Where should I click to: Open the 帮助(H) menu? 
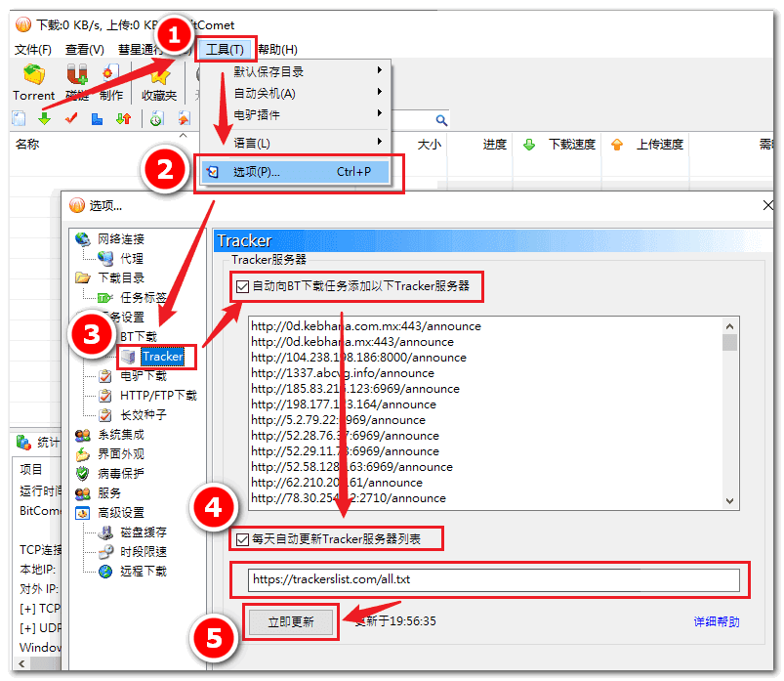point(277,50)
